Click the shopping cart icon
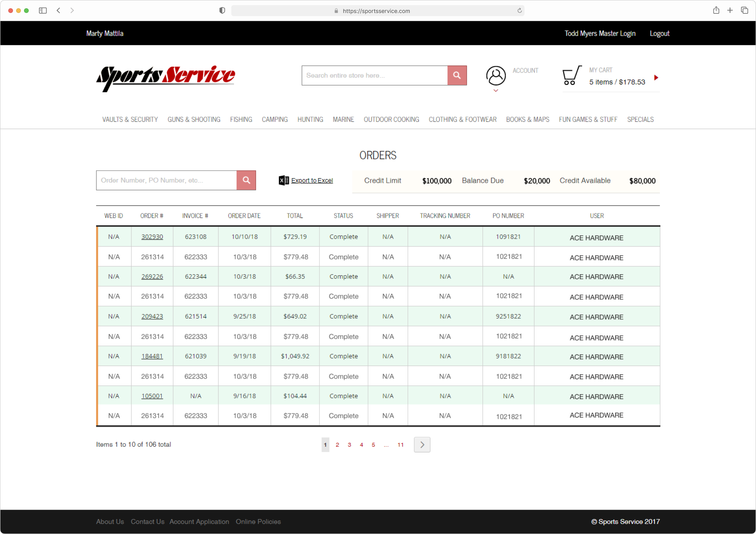This screenshot has width=756, height=534. pyautogui.click(x=571, y=75)
